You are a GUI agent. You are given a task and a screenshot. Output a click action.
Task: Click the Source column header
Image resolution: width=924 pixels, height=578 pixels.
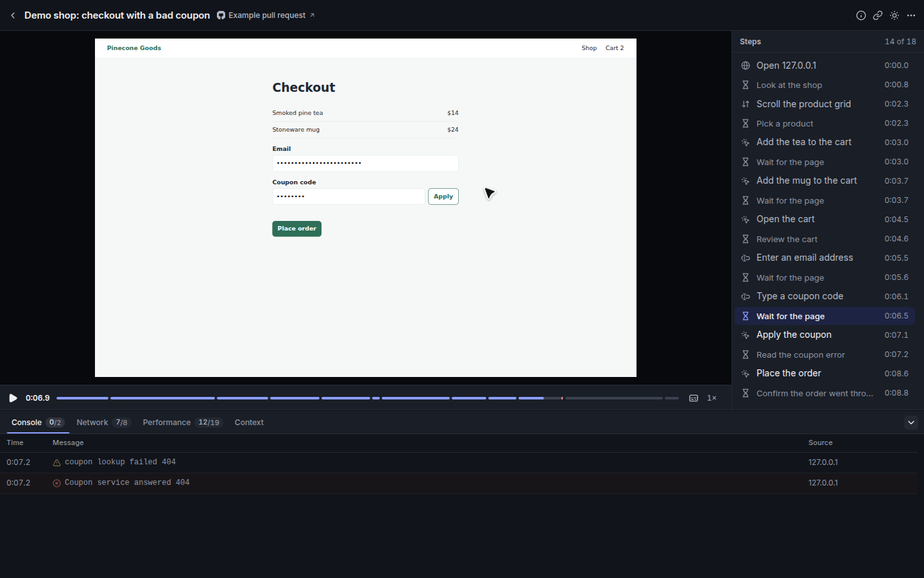point(820,442)
